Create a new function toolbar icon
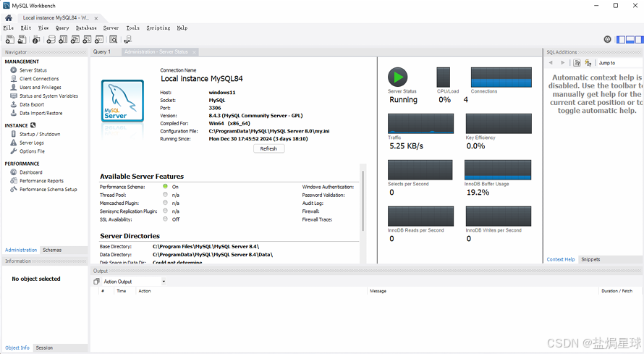 pos(99,39)
